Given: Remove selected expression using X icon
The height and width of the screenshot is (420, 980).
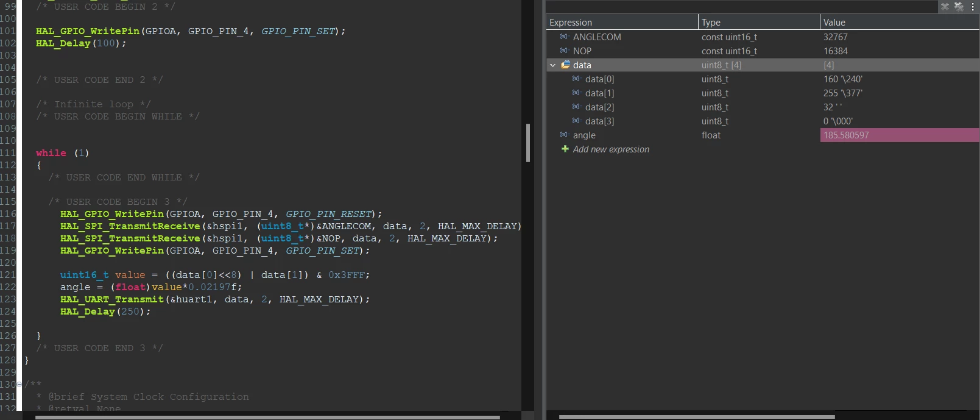Looking at the screenshot, I should [945, 7].
